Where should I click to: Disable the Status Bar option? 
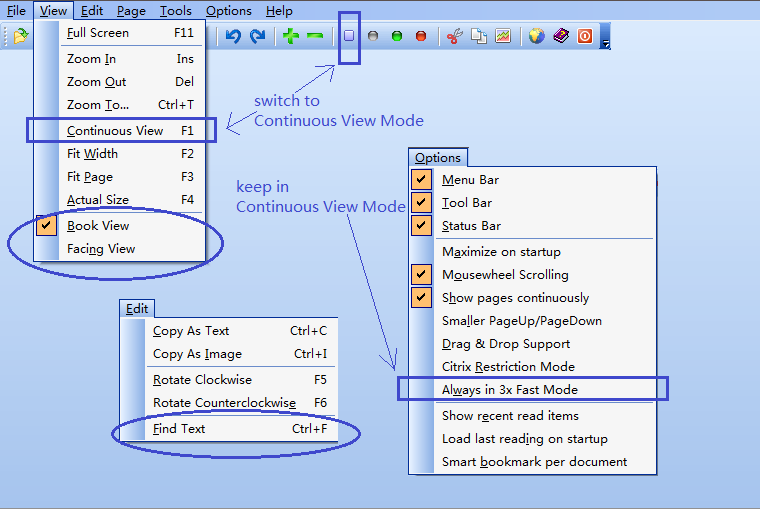(x=471, y=226)
